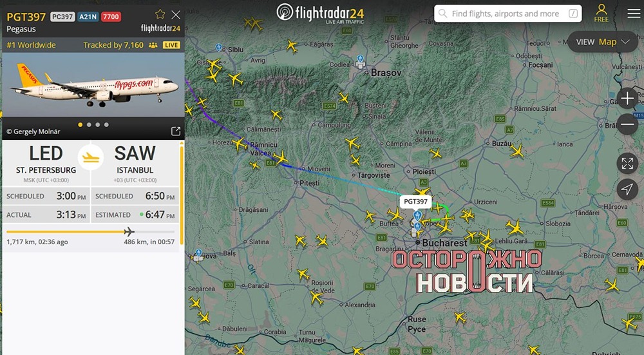Viewport: 644px width, 355px height.
Task: Click the flight progress bar plane marker
Action: 129,231
